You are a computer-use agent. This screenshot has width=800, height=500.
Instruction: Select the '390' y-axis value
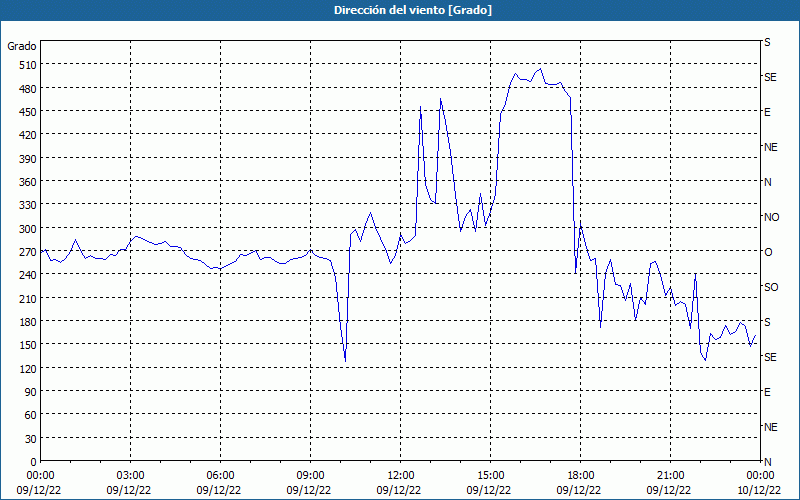pos(29,159)
